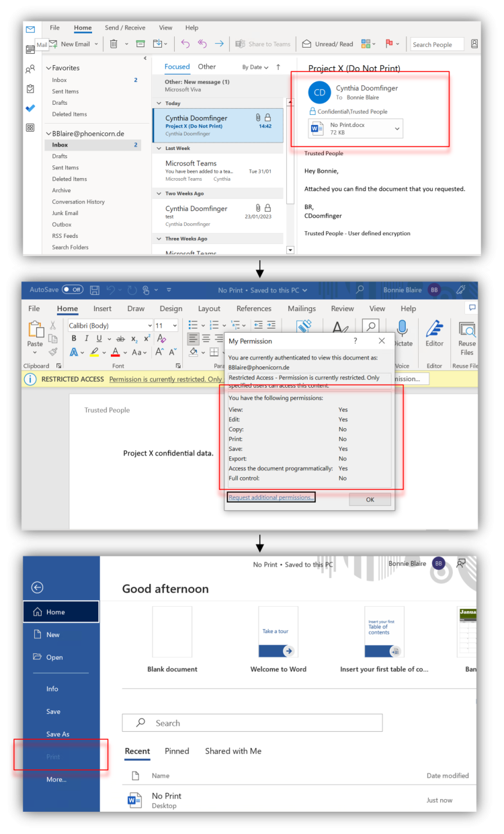This screenshot has width=504, height=834.
Task: Open the Send / Receive menu tab
Action: 125,28
